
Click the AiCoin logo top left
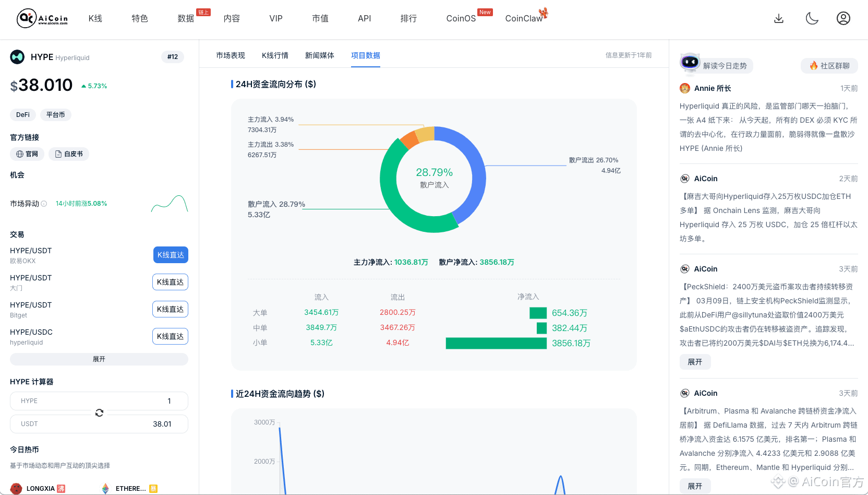point(25,18)
